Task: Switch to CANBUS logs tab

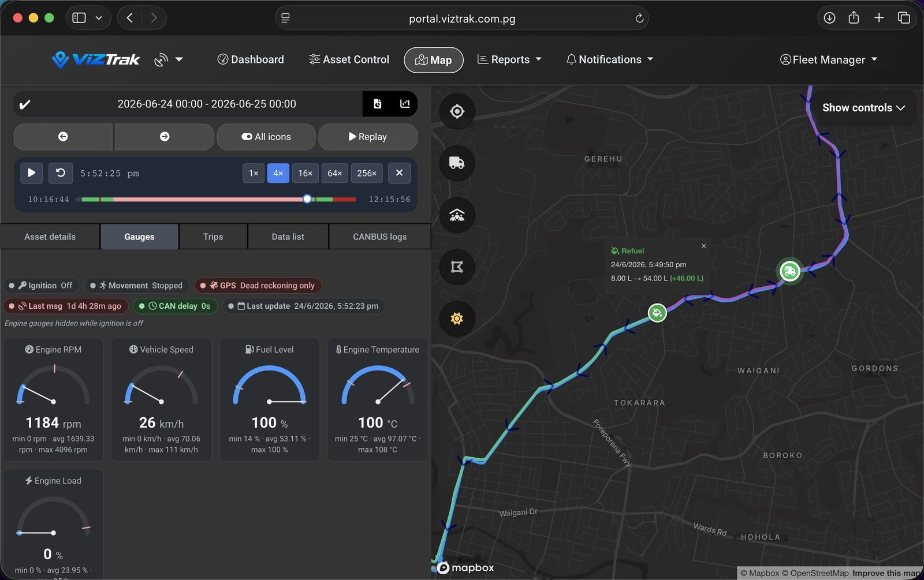Action: [x=380, y=237]
